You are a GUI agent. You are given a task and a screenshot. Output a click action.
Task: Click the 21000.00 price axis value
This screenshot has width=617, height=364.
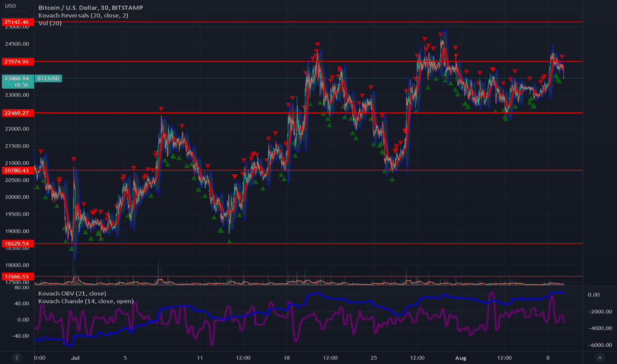point(17,163)
